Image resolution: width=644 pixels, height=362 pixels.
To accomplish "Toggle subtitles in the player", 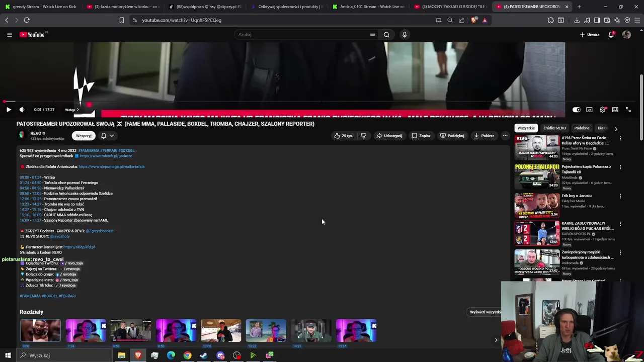I will tap(589, 110).
